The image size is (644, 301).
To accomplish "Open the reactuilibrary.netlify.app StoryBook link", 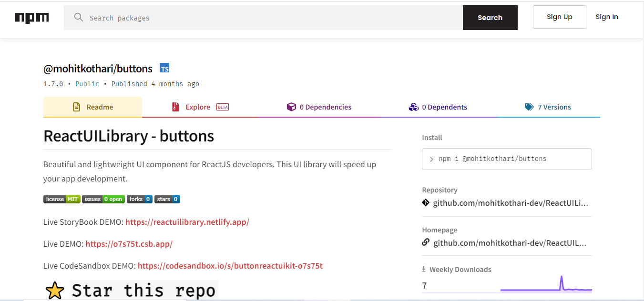I will 187,222.
